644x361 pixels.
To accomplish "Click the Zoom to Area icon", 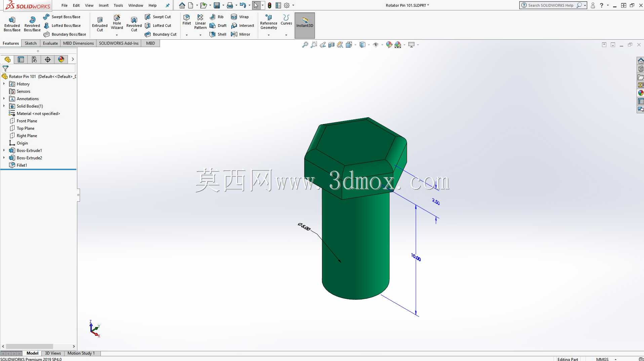I will point(314,45).
